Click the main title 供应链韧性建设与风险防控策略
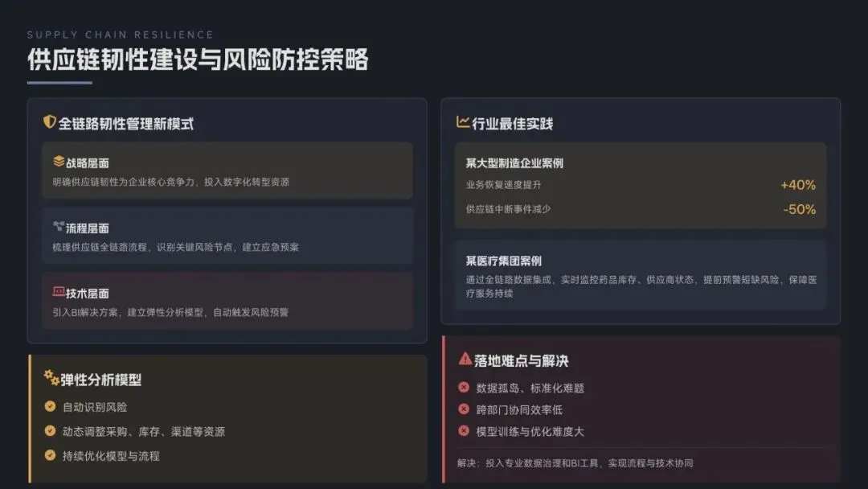 click(198, 60)
